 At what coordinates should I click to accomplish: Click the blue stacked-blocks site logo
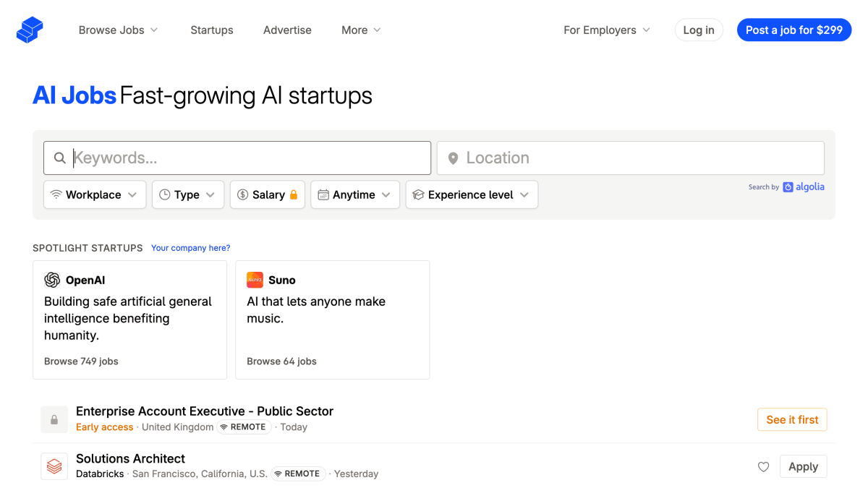pyautogui.click(x=30, y=30)
